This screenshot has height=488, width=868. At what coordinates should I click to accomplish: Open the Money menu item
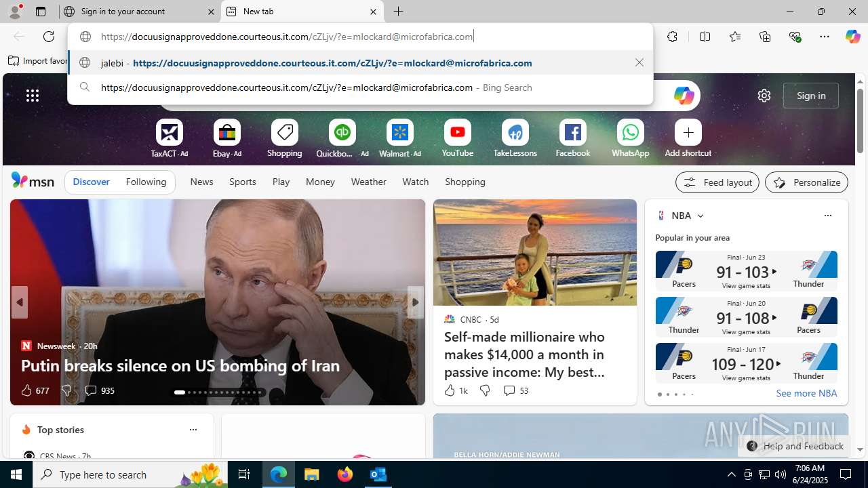coord(320,182)
